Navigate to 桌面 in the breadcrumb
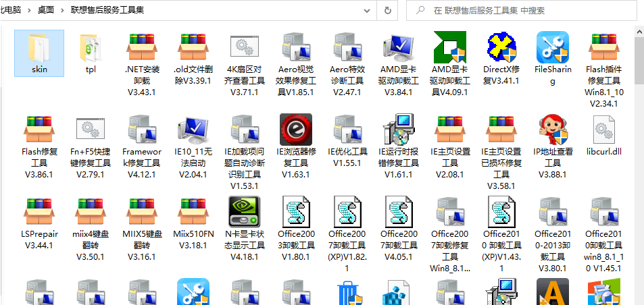Viewport: 644px width, 305px height. tap(45, 10)
